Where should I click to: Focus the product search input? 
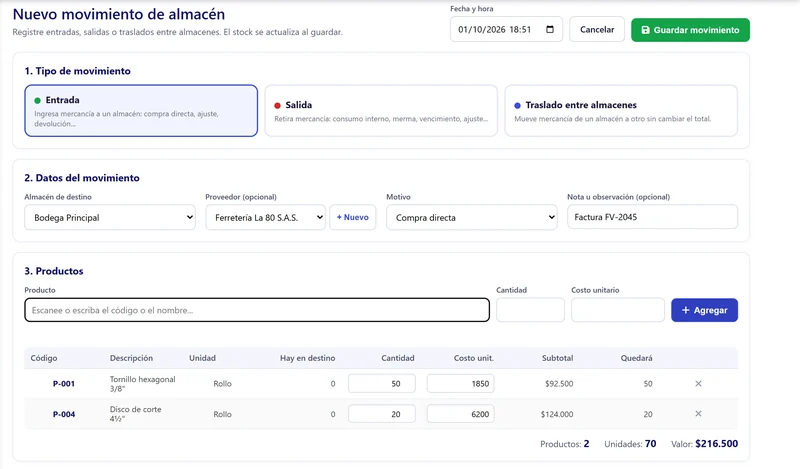[257, 310]
